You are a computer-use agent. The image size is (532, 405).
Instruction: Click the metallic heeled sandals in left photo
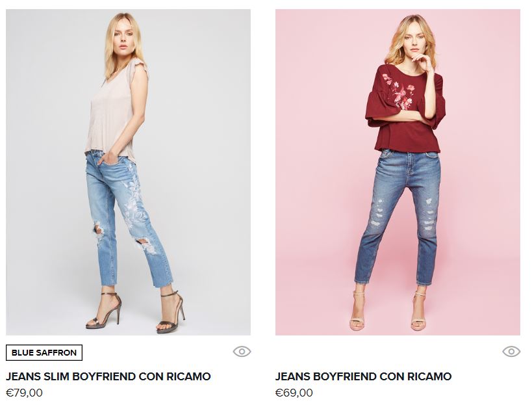tap(136, 311)
